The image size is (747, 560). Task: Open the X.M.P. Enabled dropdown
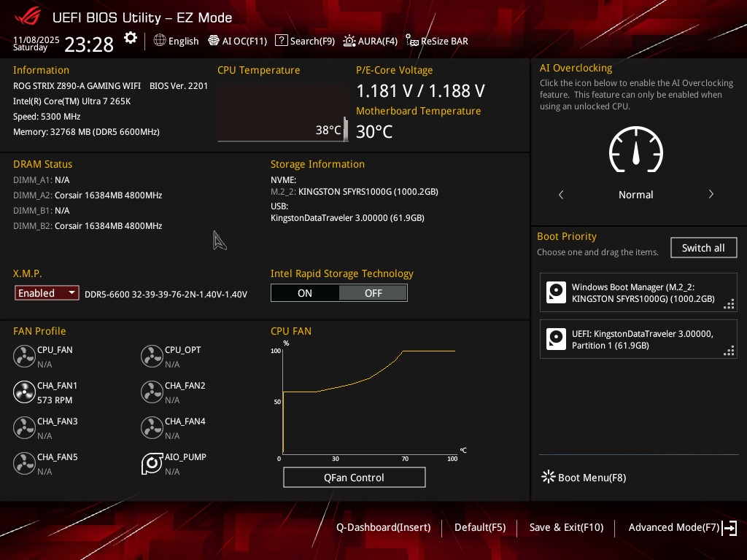pos(47,293)
